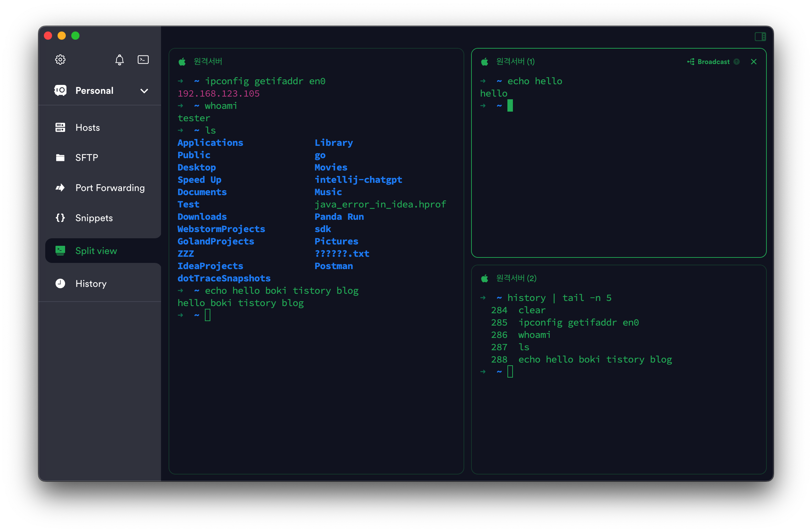Open the SFTP section
This screenshot has height=532, width=812.
coord(87,157)
